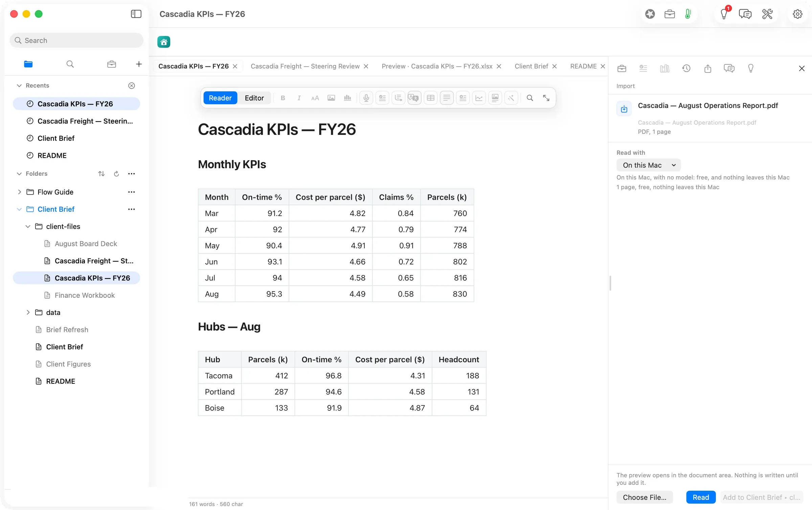Switch to Cascadia Freight — Steering Review tab
The image size is (812, 510).
pos(305,66)
